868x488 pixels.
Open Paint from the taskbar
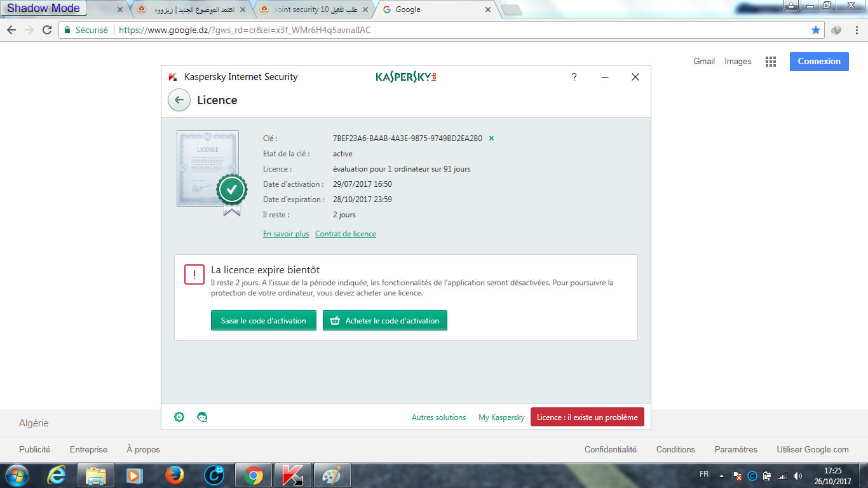pos(332,475)
